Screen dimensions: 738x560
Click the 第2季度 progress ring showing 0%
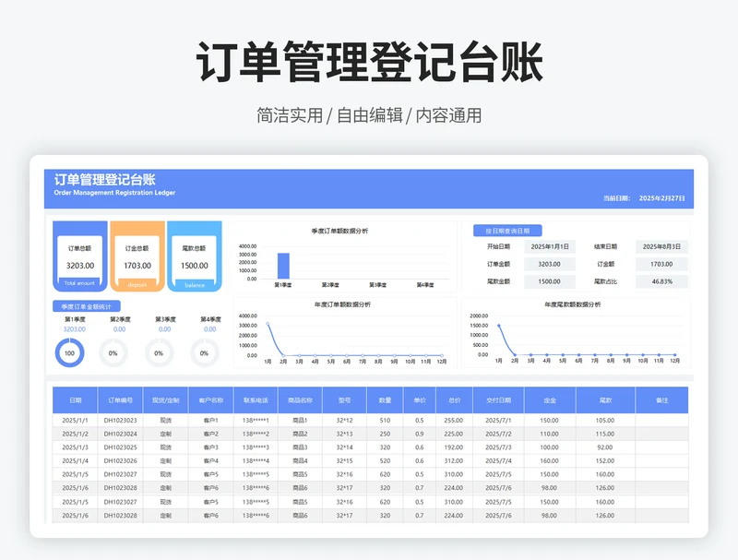[113, 353]
